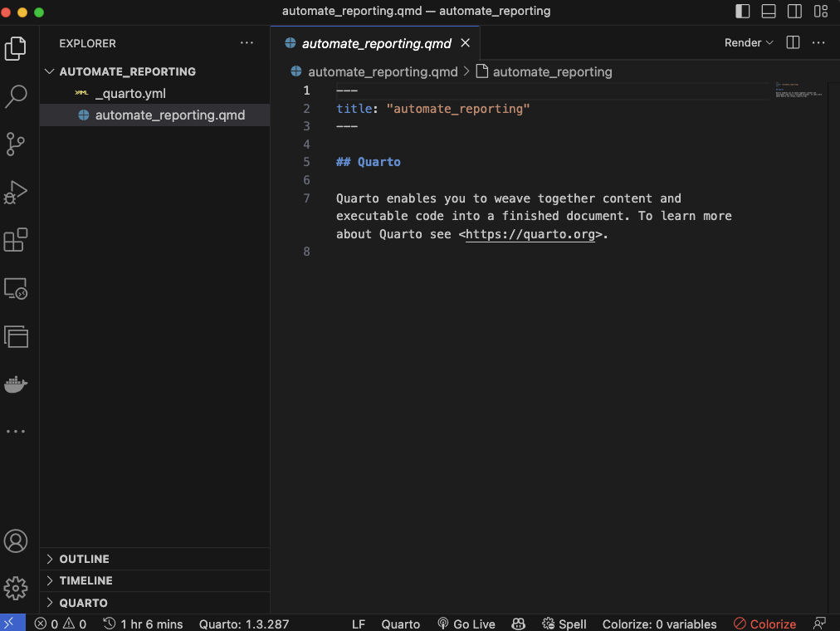Close the automate_reporting.qmd tab
Screen dimensions: 840x631
(466, 43)
